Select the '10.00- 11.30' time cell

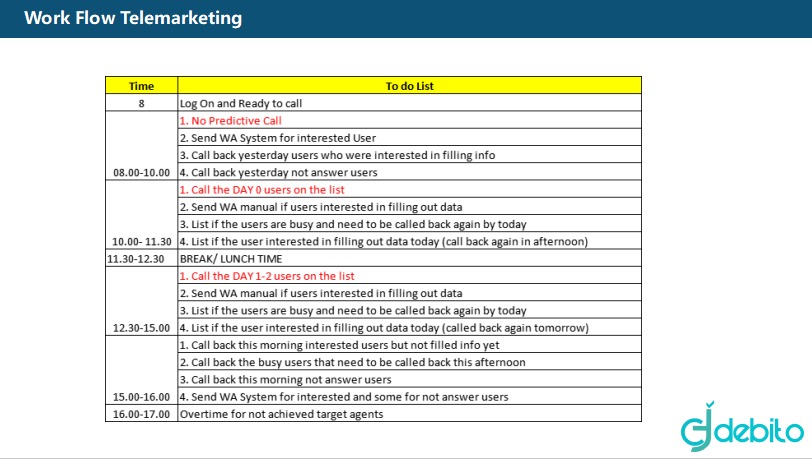141,215
